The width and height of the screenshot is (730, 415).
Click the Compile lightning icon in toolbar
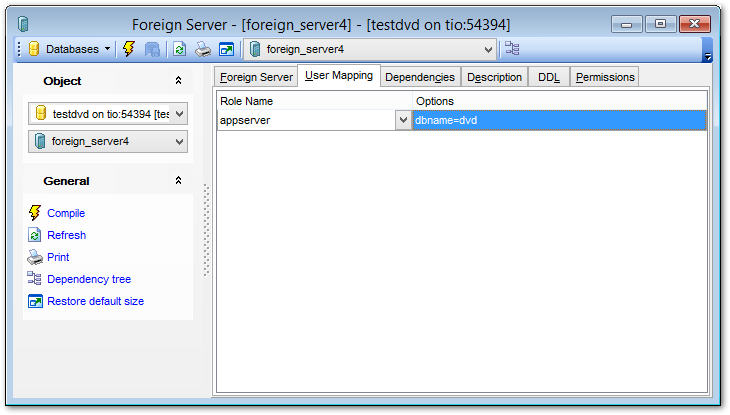pos(129,48)
